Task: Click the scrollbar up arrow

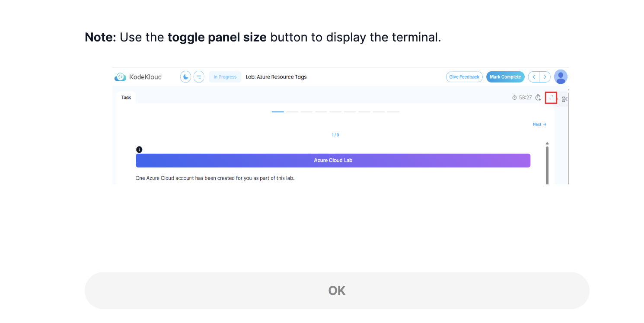Action: pyautogui.click(x=547, y=143)
